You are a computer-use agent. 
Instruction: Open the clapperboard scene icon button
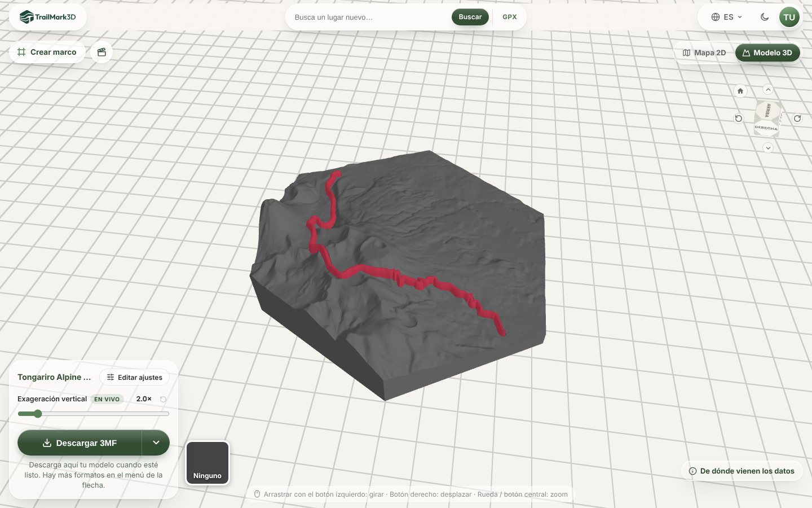click(x=101, y=52)
